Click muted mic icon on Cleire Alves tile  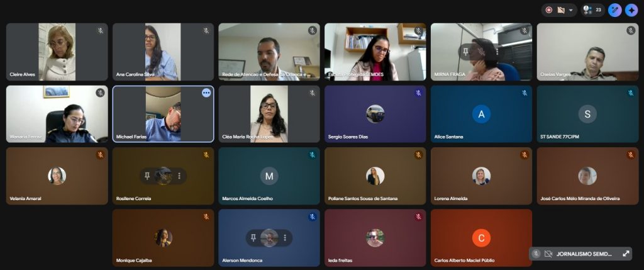pos(100,30)
